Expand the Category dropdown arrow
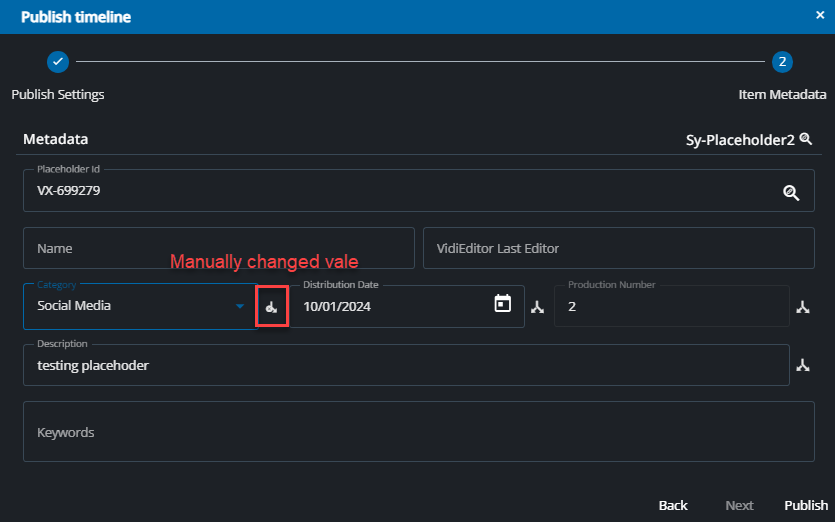The image size is (835, 522). (x=240, y=307)
